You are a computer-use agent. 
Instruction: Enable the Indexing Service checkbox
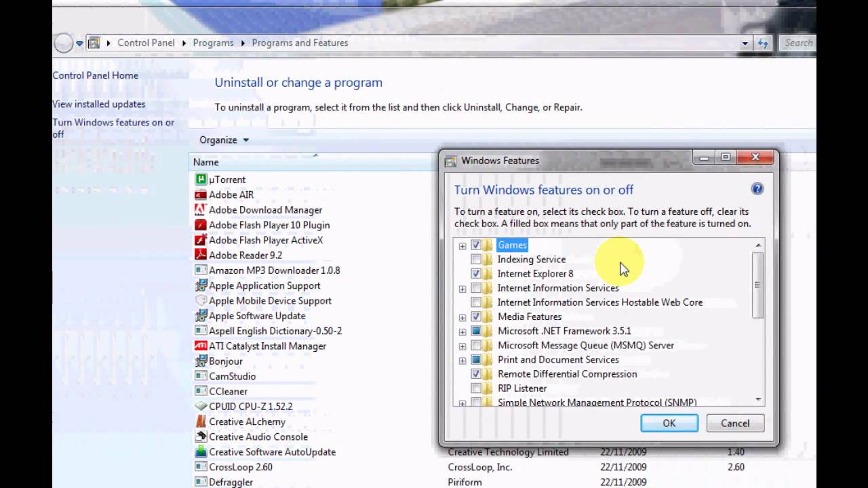coord(476,260)
